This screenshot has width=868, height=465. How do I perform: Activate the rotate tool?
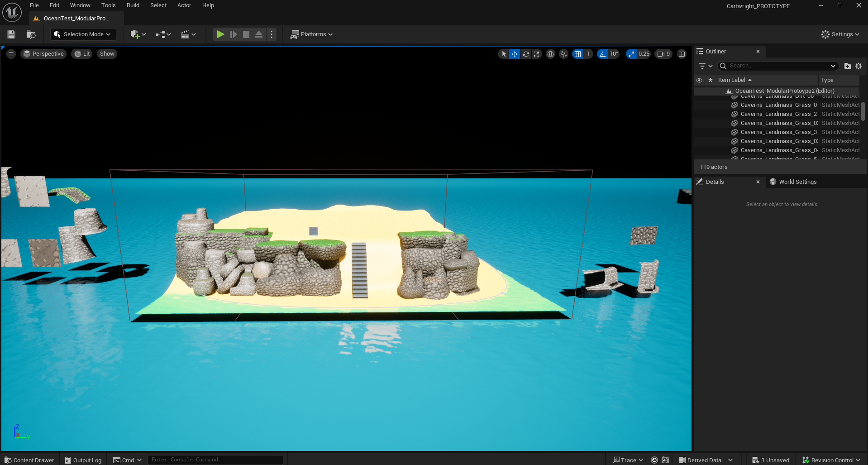[525, 54]
